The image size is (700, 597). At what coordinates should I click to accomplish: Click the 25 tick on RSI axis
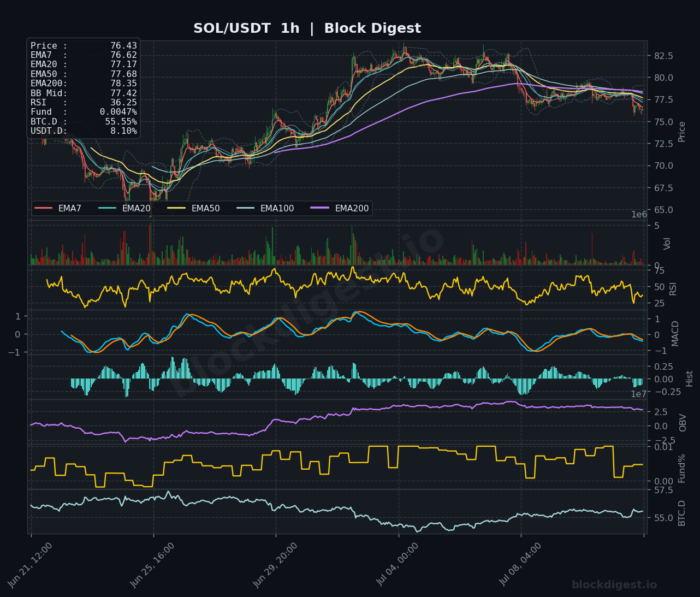pos(659,304)
